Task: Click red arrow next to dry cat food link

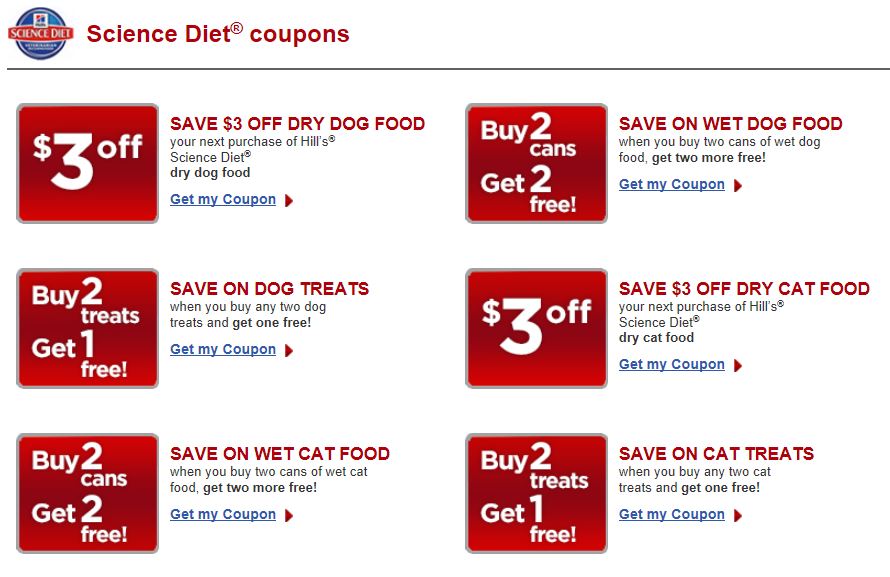Action: click(x=738, y=365)
